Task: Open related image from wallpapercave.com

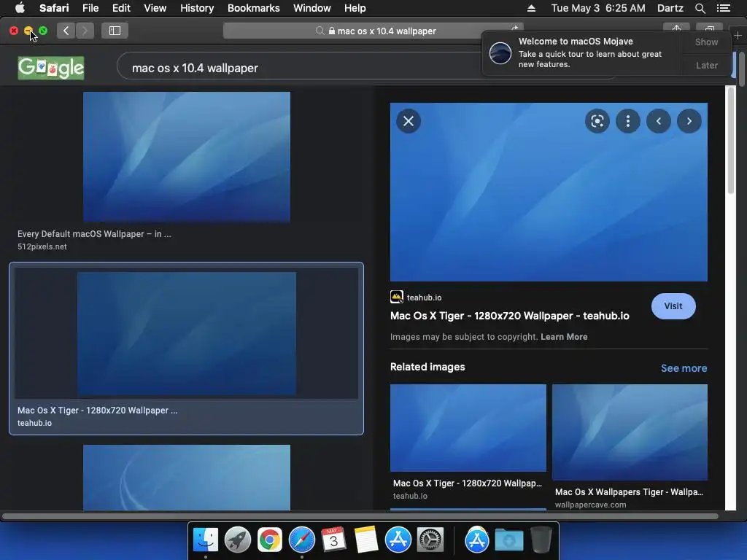Action: (630, 432)
